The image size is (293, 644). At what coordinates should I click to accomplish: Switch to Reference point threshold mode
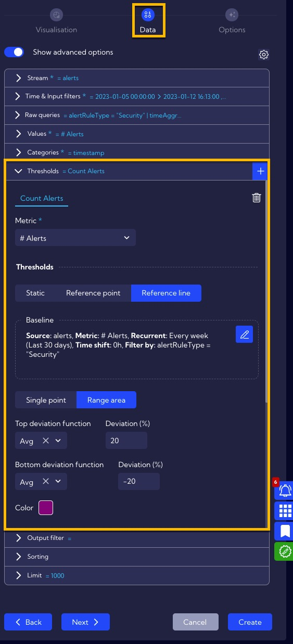93,293
